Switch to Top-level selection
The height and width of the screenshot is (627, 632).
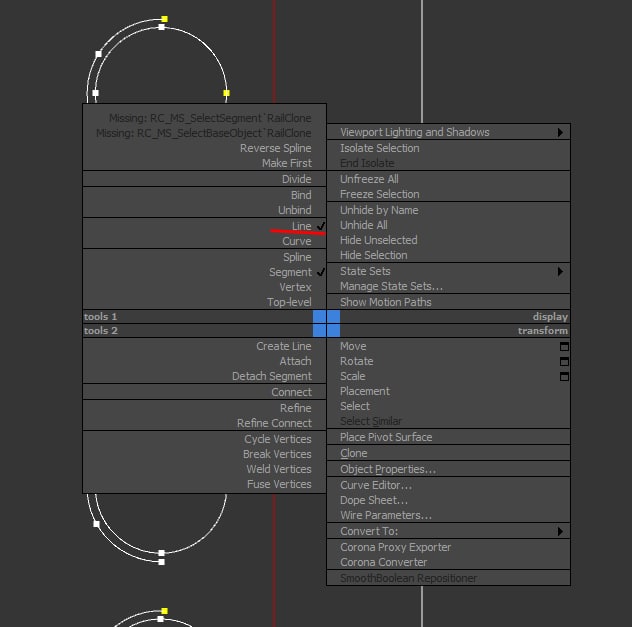(289, 302)
